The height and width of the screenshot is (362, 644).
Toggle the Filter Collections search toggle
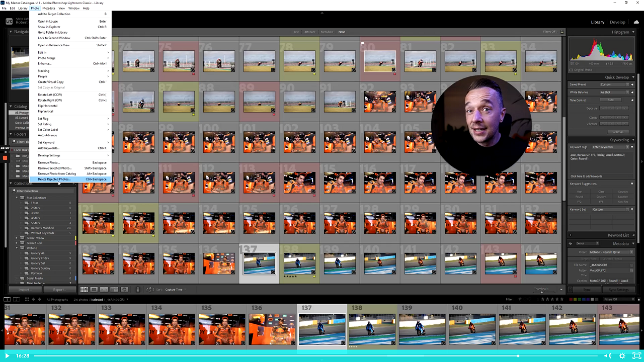[14, 191]
